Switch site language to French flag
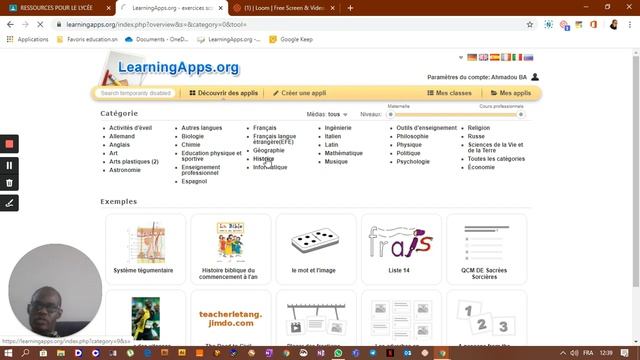The height and width of the screenshot is (360, 640). click(506, 58)
